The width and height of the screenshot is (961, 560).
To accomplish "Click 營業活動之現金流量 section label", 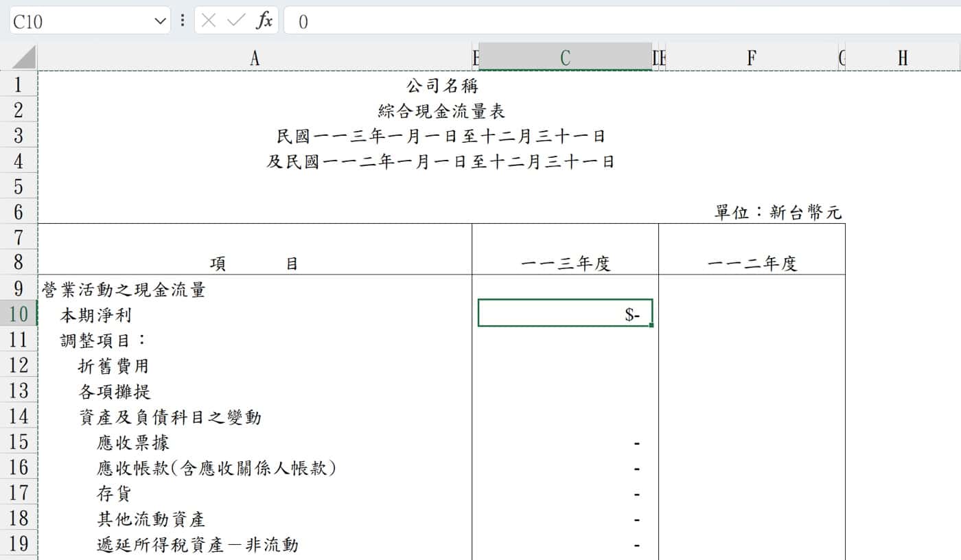I will coord(124,290).
